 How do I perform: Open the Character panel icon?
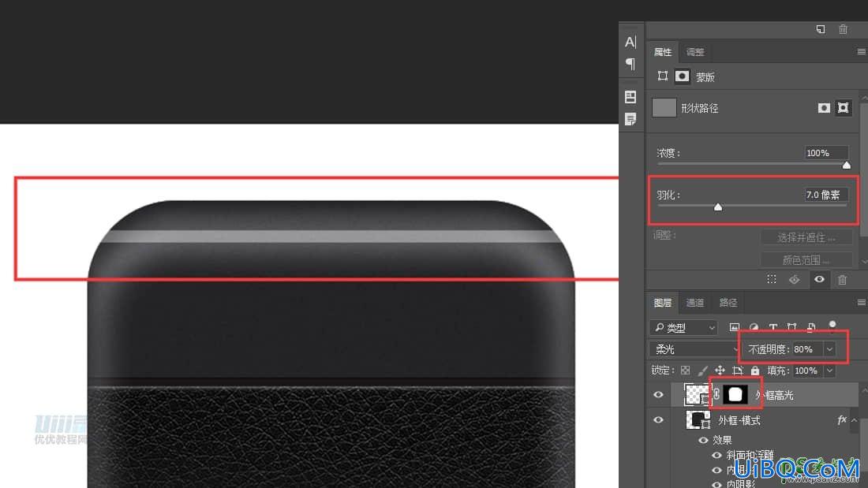630,42
